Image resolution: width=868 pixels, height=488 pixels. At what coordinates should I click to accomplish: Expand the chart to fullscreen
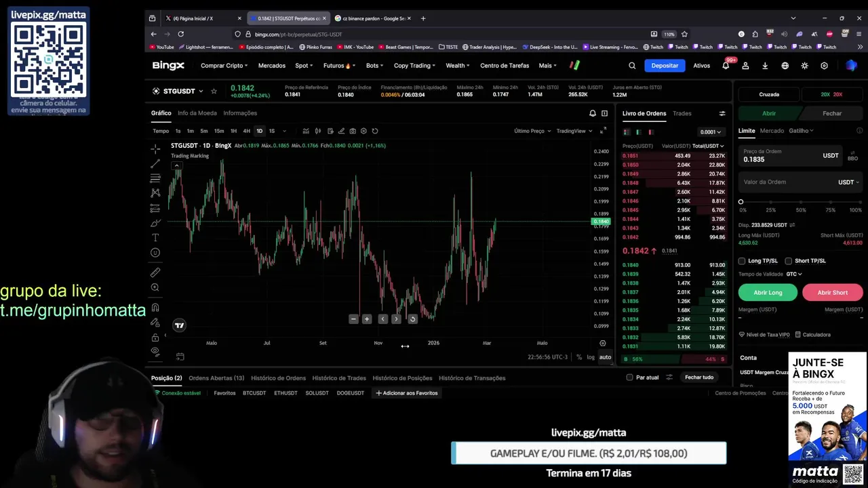coord(603,131)
